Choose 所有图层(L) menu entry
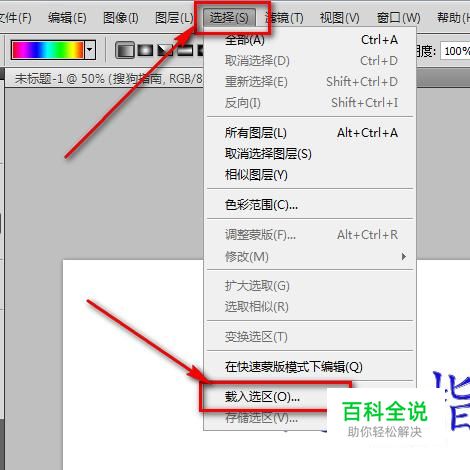 (x=310, y=133)
